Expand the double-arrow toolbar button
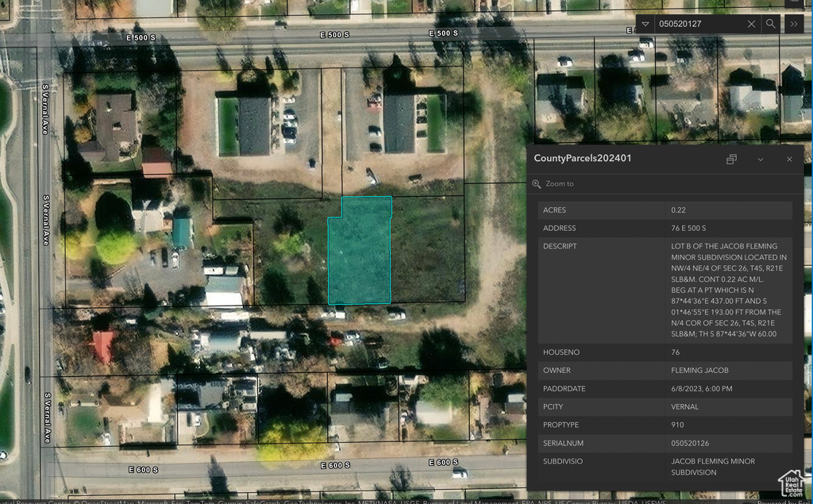This screenshot has width=813, height=504. click(793, 24)
